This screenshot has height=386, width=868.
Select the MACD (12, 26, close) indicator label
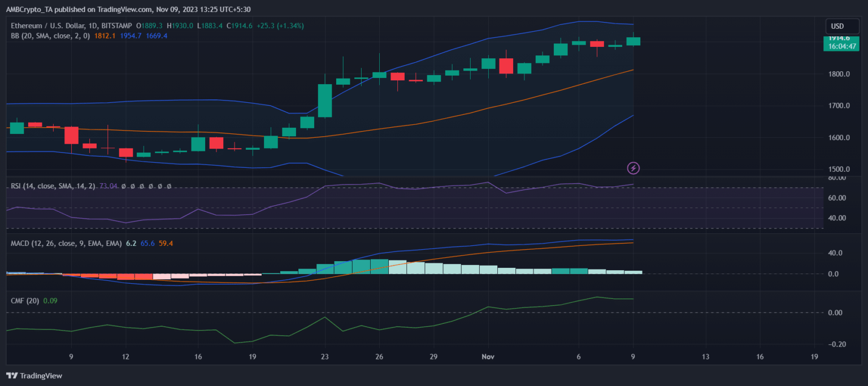[66, 243]
